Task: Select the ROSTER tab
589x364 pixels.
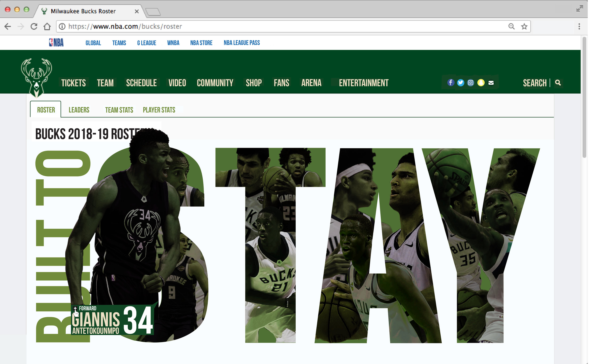Action: [46, 110]
